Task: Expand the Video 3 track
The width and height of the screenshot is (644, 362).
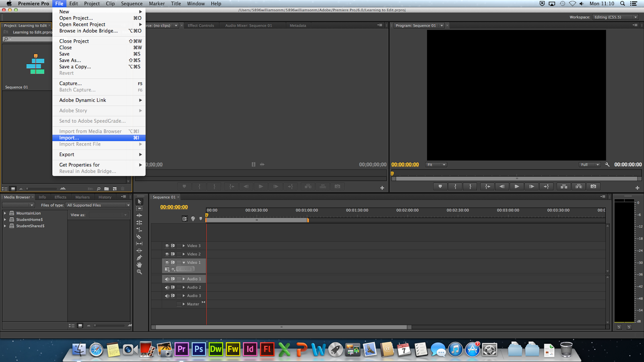Action: (x=184, y=246)
